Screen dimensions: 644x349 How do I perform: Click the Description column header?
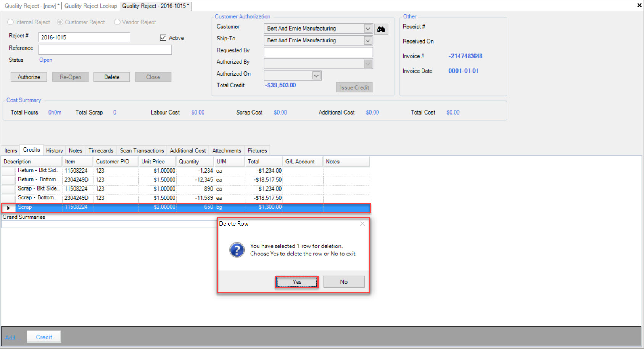(x=32, y=162)
